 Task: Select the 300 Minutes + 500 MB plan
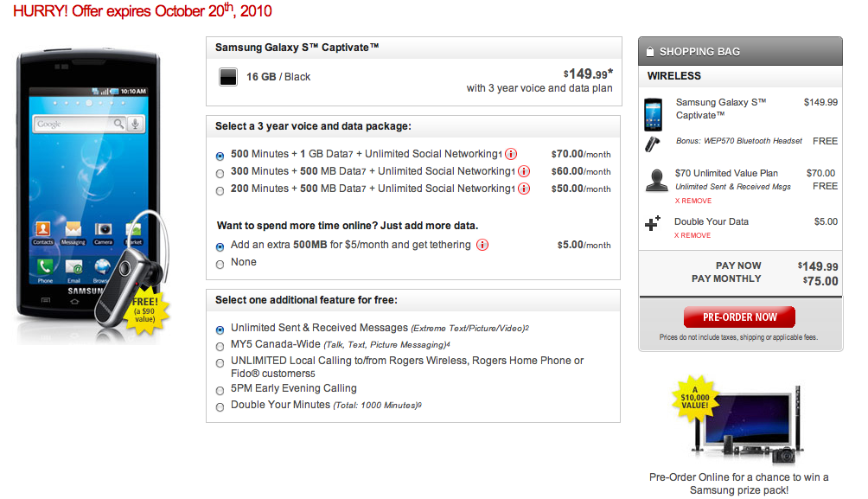(x=220, y=173)
